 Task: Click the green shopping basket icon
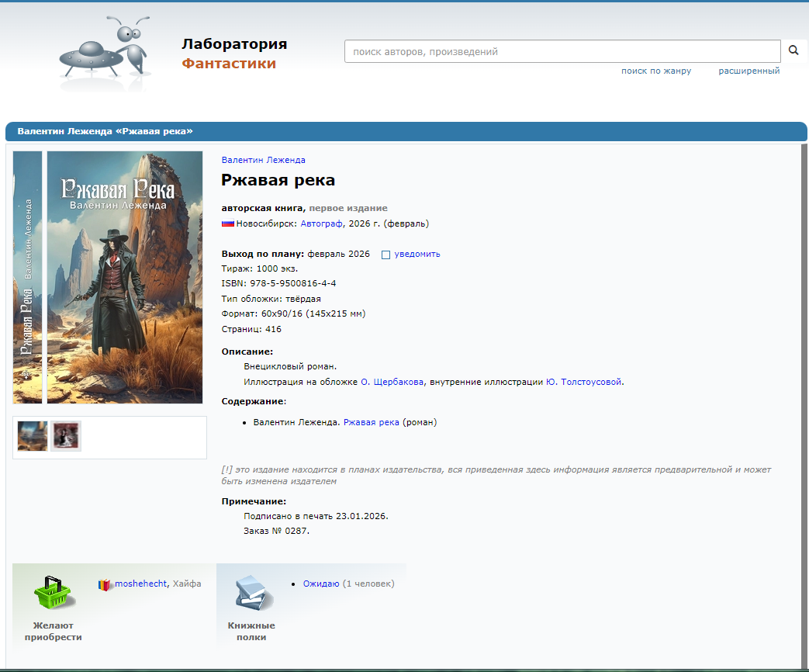coord(53,594)
